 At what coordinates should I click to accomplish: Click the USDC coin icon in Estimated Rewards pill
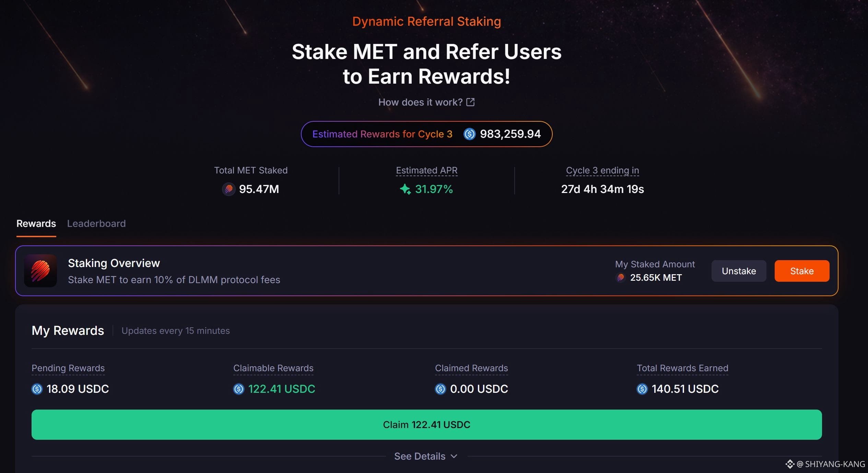469,134
